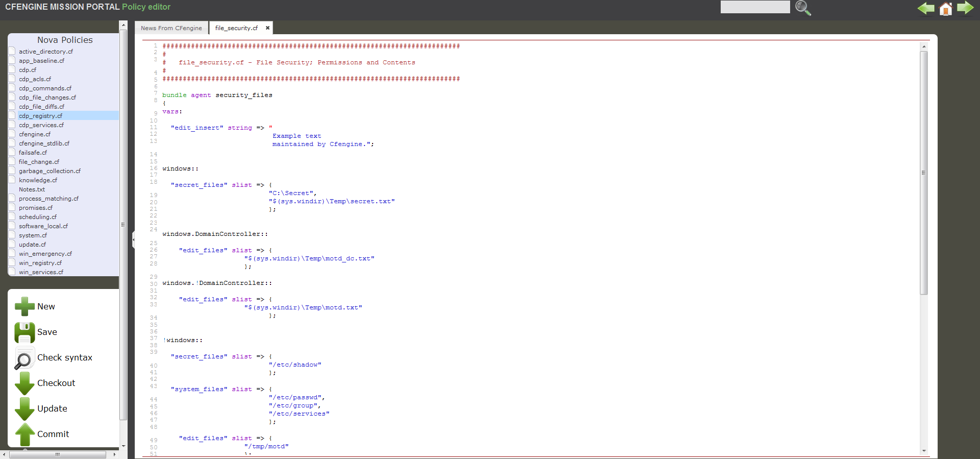Click the file icon beside update.cf
This screenshot has width=980, height=459.
tap(12, 244)
